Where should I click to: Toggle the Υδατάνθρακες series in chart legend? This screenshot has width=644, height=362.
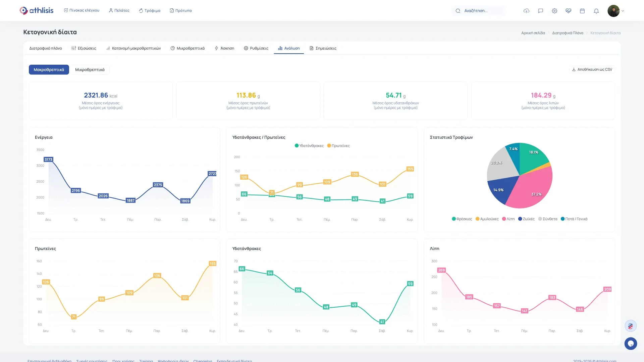click(x=309, y=146)
